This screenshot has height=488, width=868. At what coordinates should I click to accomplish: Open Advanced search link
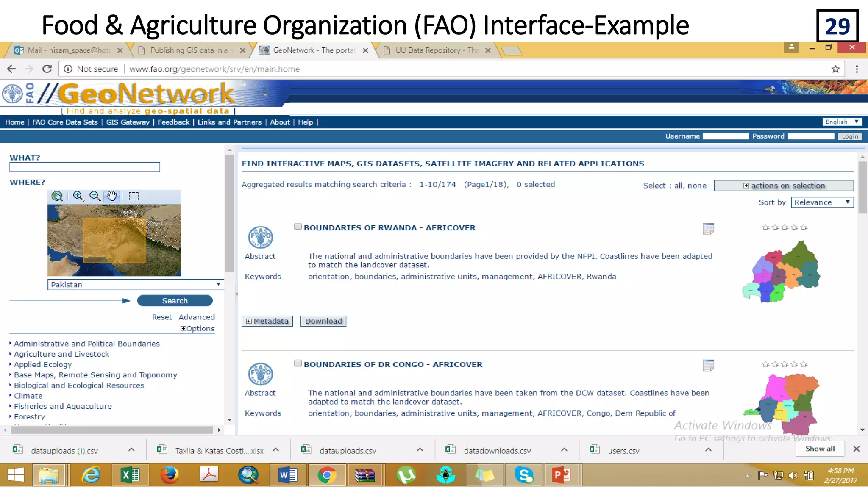click(x=197, y=317)
